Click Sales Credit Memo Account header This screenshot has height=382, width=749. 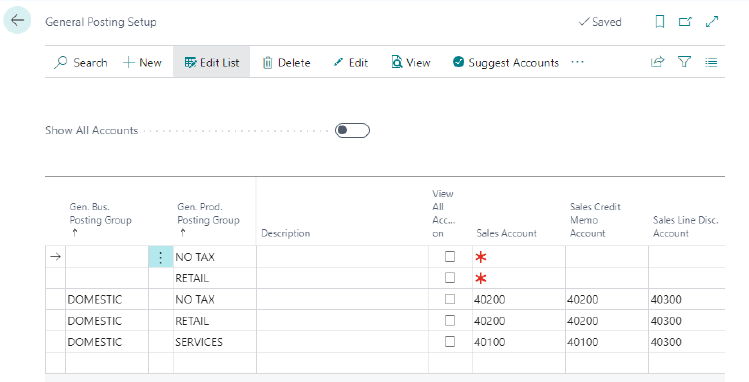point(595,220)
